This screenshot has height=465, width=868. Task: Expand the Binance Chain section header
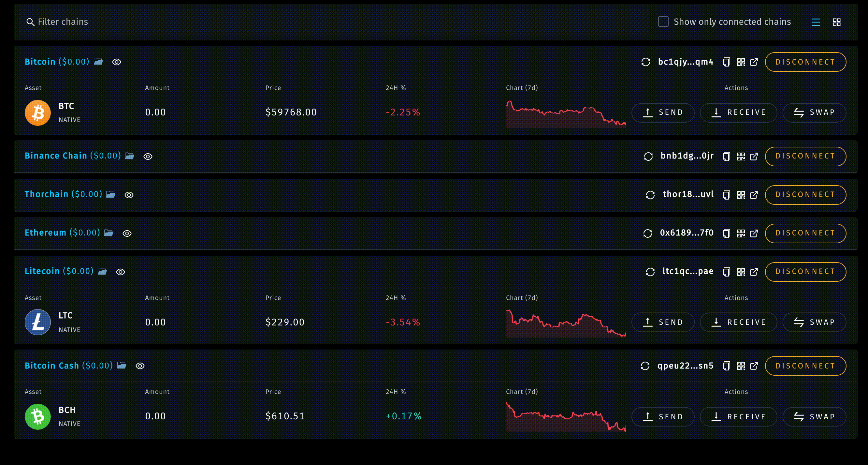click(56, 156)
